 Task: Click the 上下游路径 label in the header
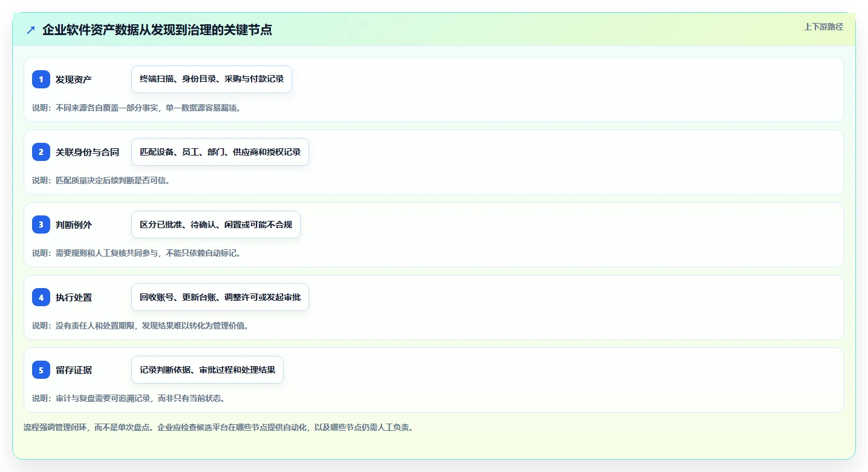[x=823, y=27]
